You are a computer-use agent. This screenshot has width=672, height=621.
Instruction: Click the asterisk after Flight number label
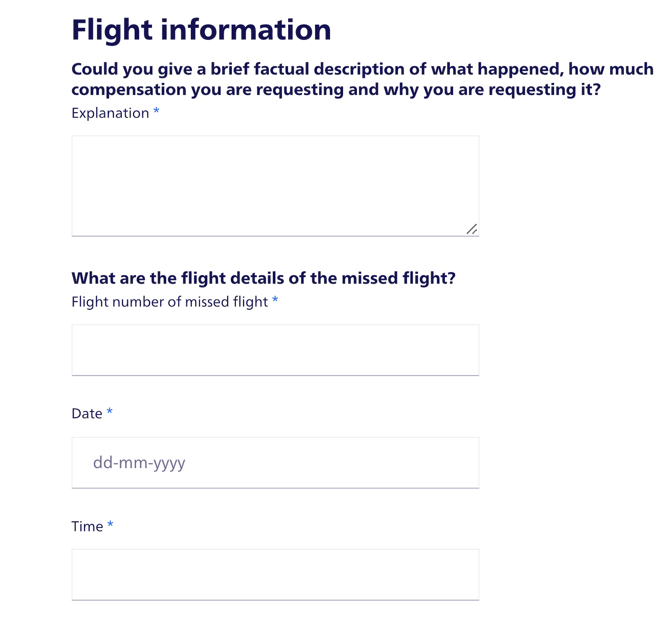[276, 301]
